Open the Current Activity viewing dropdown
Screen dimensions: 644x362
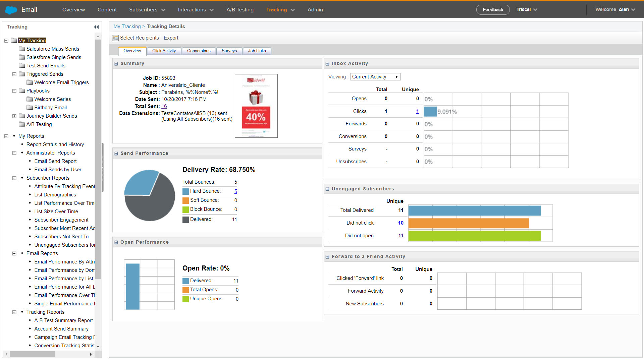(x=375, y=77)
